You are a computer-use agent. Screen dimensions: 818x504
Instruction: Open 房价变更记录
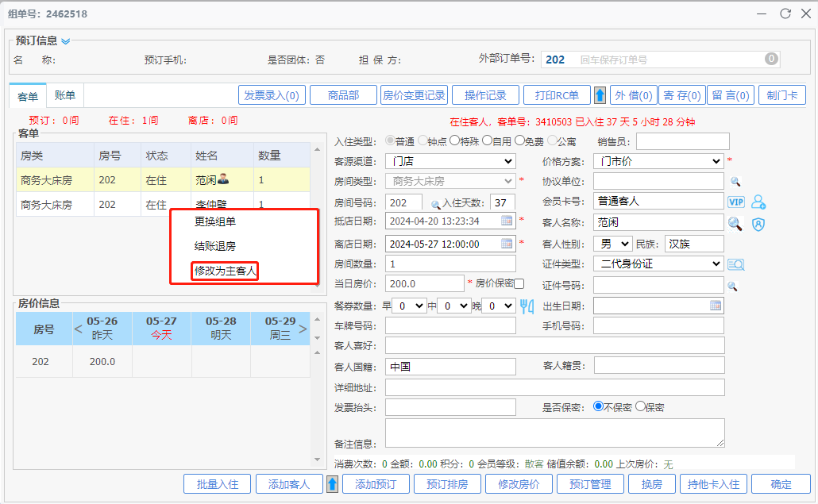click(415, 95)
